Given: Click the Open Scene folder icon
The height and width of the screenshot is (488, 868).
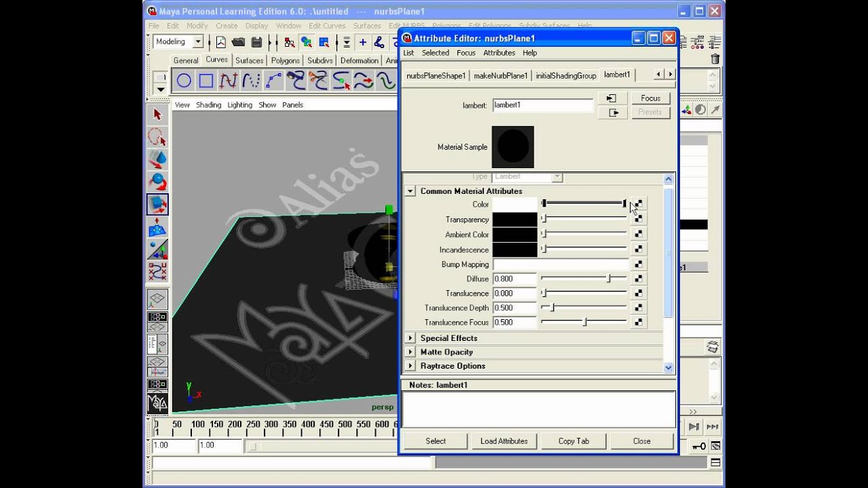Looking at the screenshot, I should [x=238, y=42].
